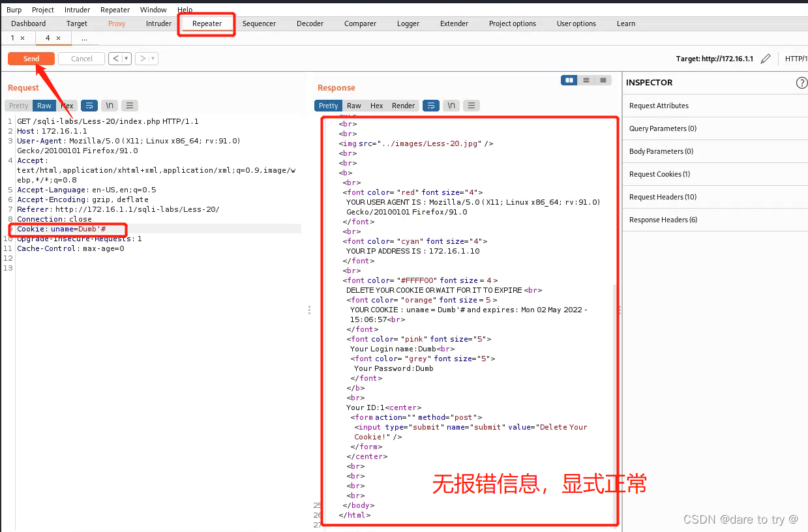Toggle line wrap in Request pane
The width and height of the screenshot is (808, 532).
point(89,106)
